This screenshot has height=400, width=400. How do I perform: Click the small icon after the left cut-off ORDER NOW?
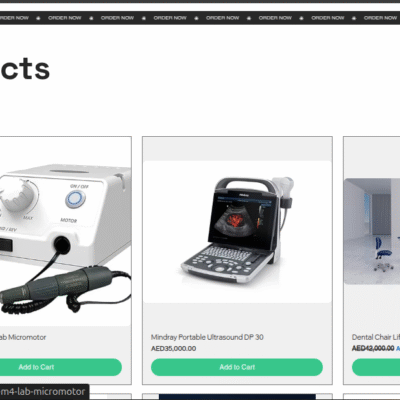(38, 18)
